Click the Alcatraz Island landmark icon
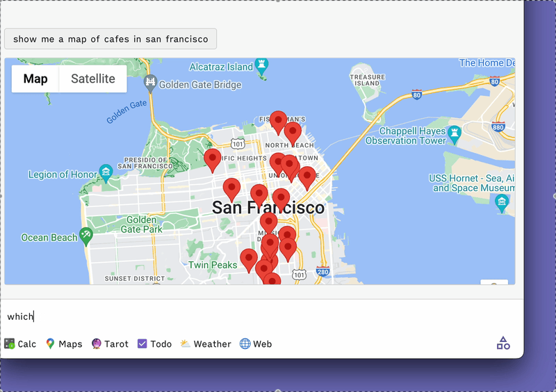Image resolution: width=556 pixels, height=392 pixels. (262, 66)
